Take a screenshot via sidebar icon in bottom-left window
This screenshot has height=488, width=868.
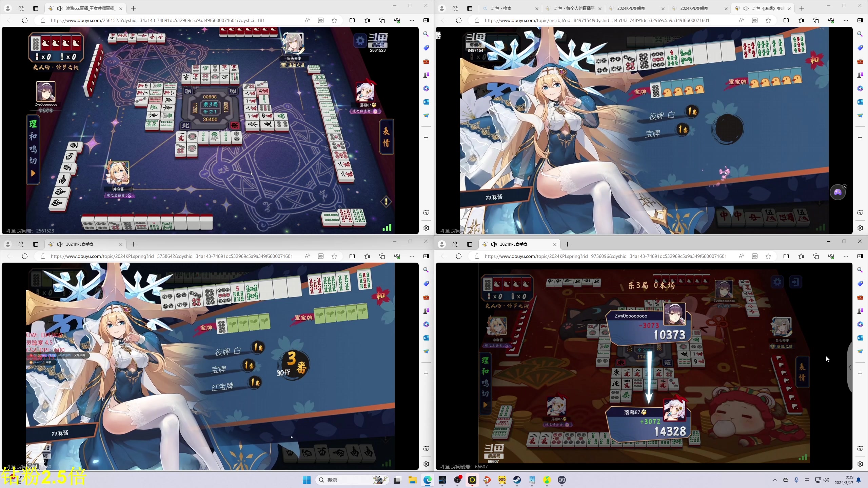click(426, 449)
